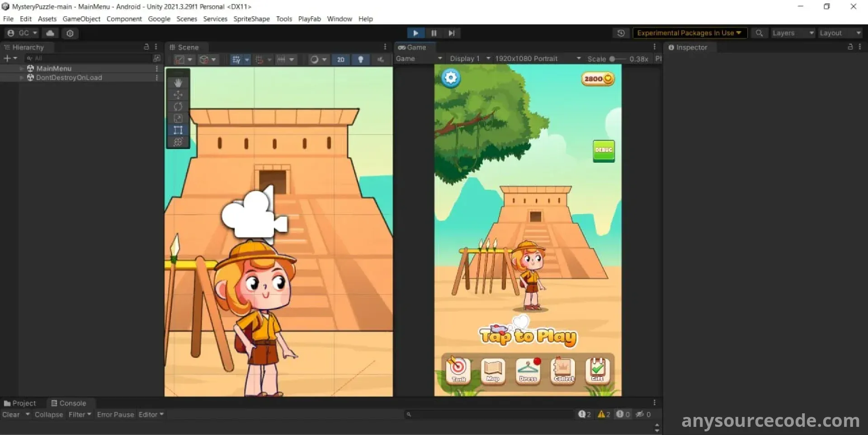The image size is (868, 435).
Task: Select the Hand tool in Scene view
Action: click(x=178, y=83)
